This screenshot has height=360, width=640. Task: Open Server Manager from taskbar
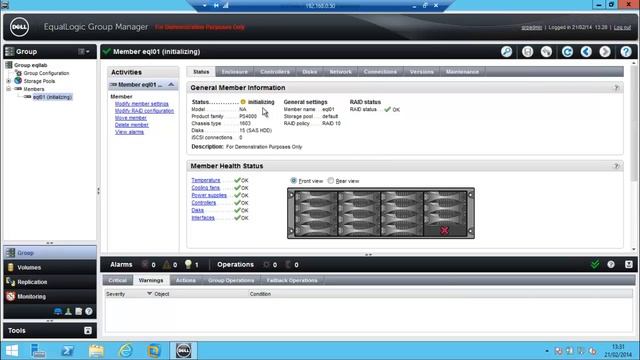tap(38, 351)
